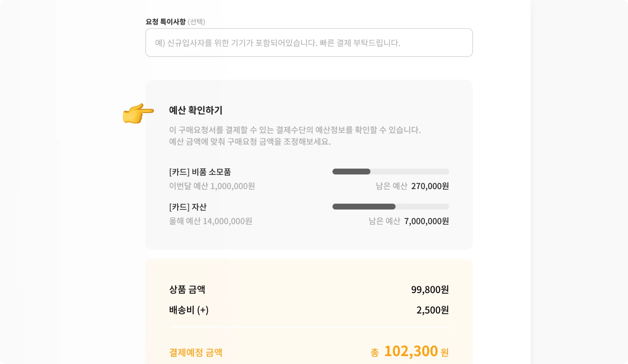Focus the 요청 특이사항 text input field
The image size is (628, 364).
click(x=309, y=43)
